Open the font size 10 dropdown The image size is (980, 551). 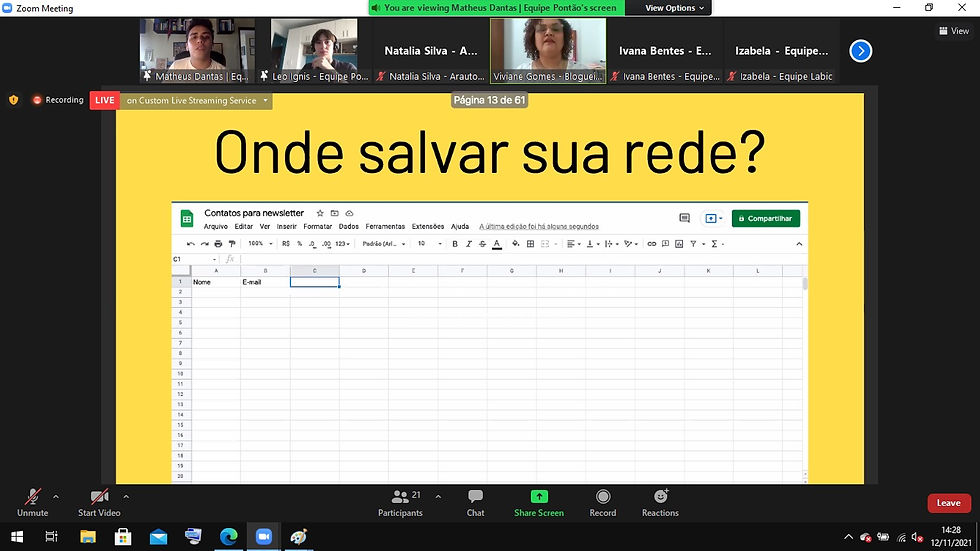pos(429,244)
